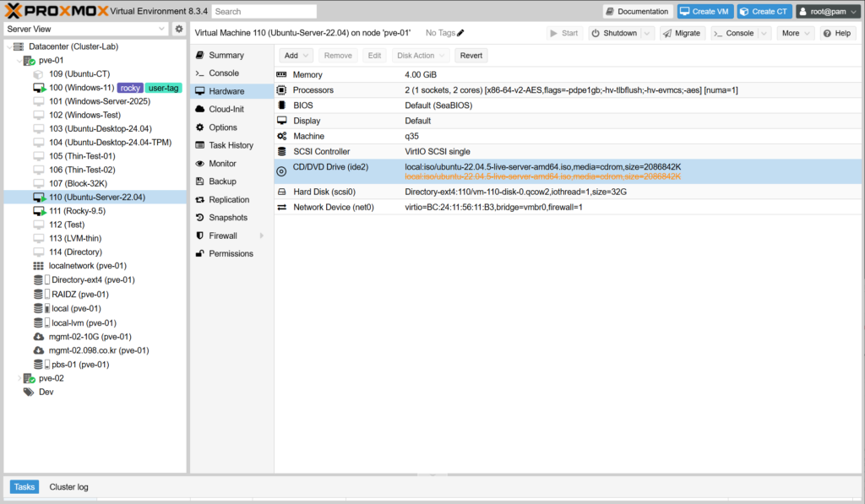Open the Firewall section with shield icon
865x504 pixels.
pos(225,236)
